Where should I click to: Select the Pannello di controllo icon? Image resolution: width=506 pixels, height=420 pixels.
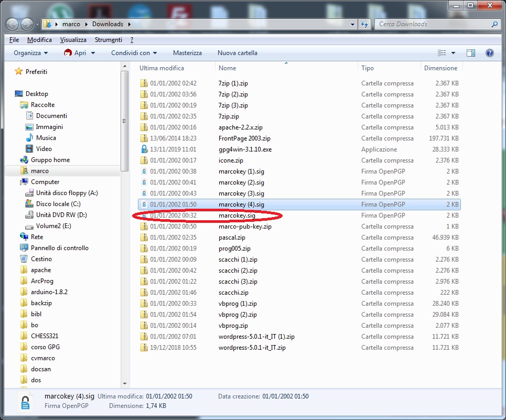[24, 248]
